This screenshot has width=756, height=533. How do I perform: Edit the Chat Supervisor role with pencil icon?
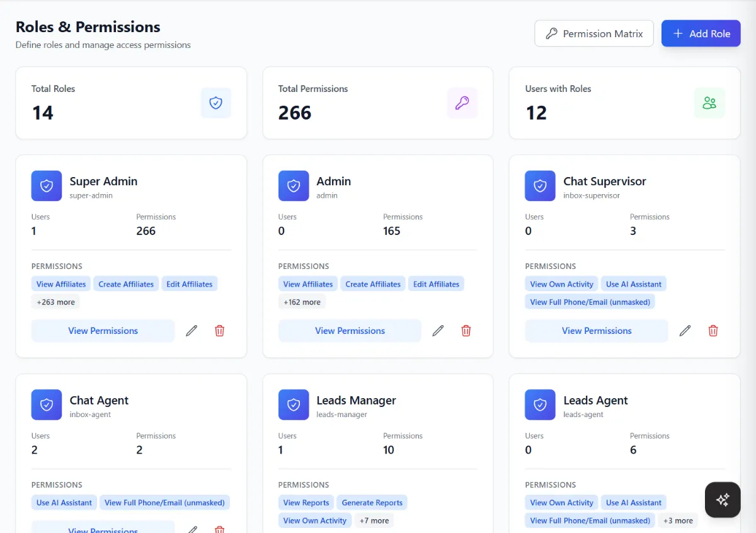coord(685,330)
